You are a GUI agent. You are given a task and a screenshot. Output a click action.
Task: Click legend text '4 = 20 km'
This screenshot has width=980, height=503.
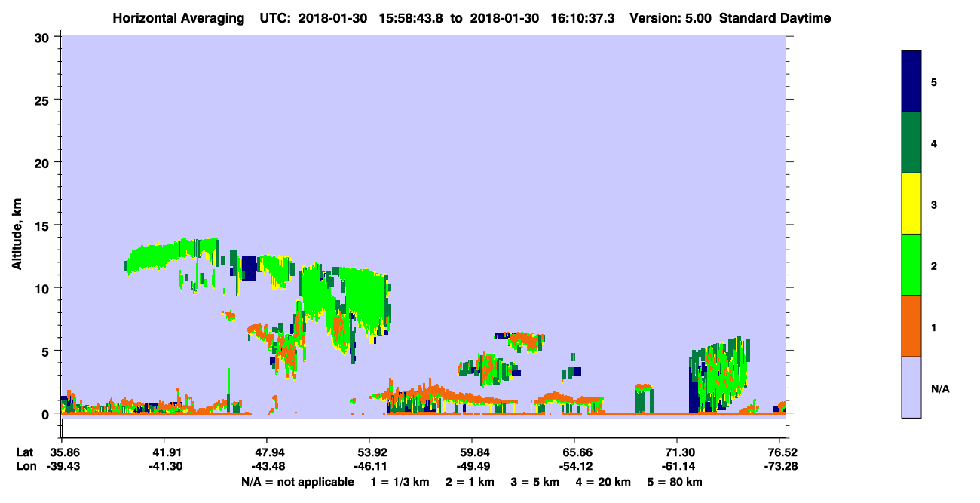tap(603, 482)
